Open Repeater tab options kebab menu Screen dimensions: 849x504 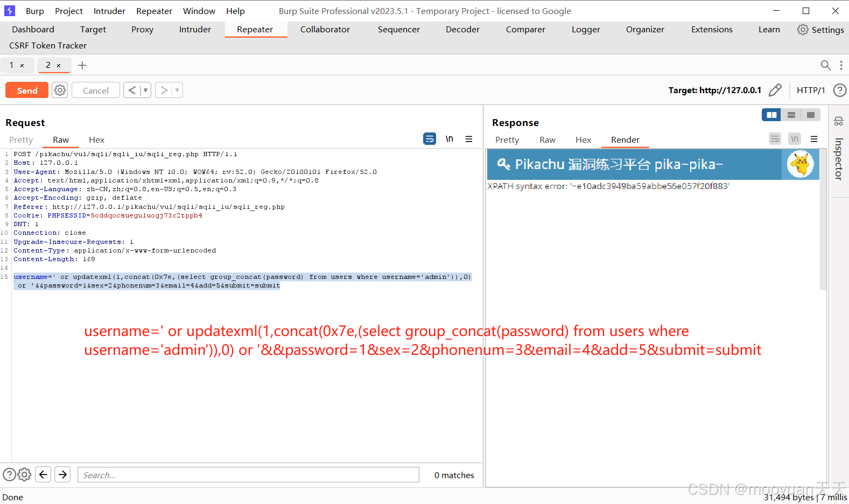pos(841,65)
